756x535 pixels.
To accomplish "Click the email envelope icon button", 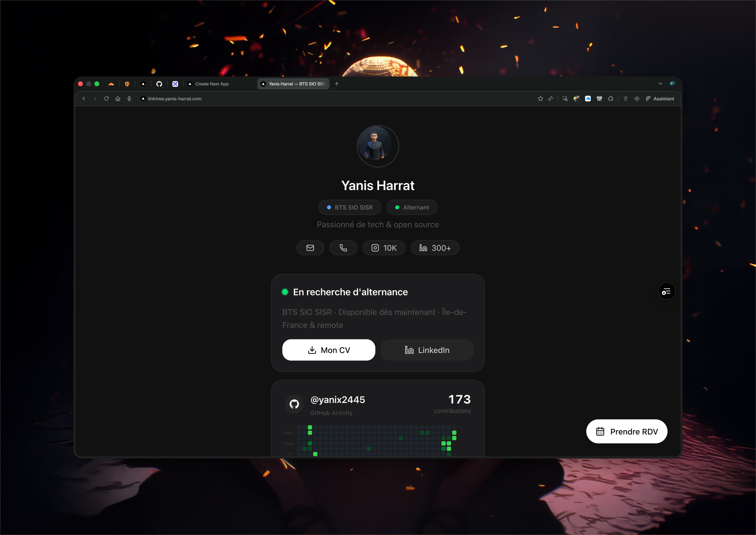I will pos(310,248).
